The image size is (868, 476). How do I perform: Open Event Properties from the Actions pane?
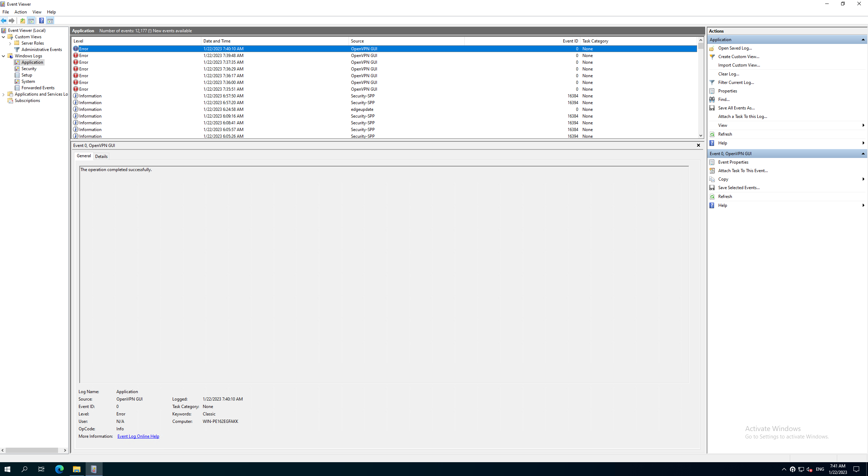[x=733, y=162]
